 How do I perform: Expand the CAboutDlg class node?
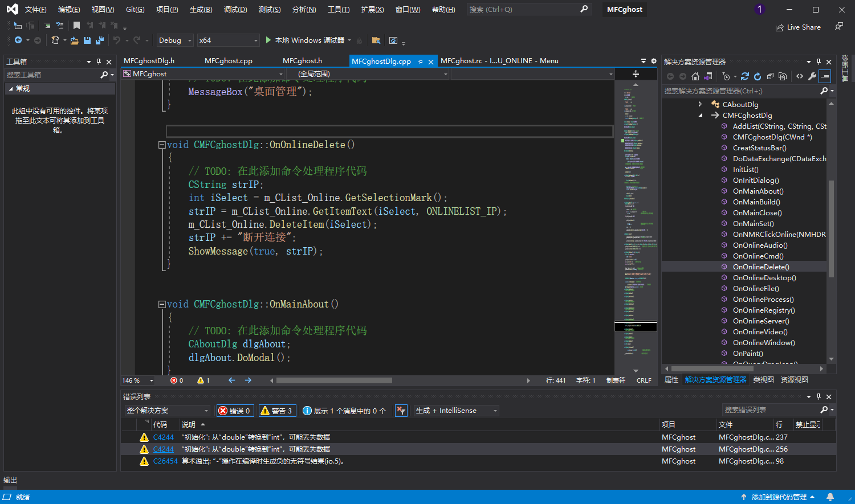tap(701, 104)
